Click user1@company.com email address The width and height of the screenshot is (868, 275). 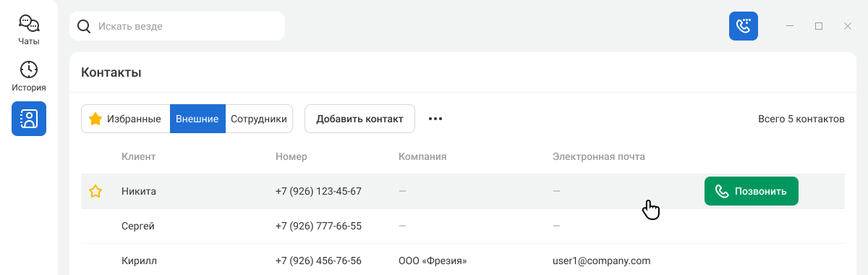point(602,261)
